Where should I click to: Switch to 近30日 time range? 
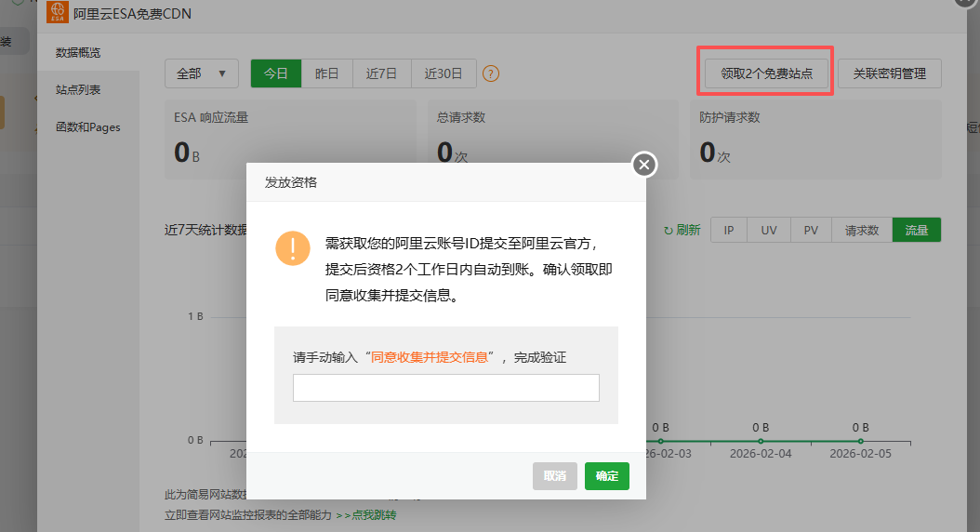click(x=444, y=73)
